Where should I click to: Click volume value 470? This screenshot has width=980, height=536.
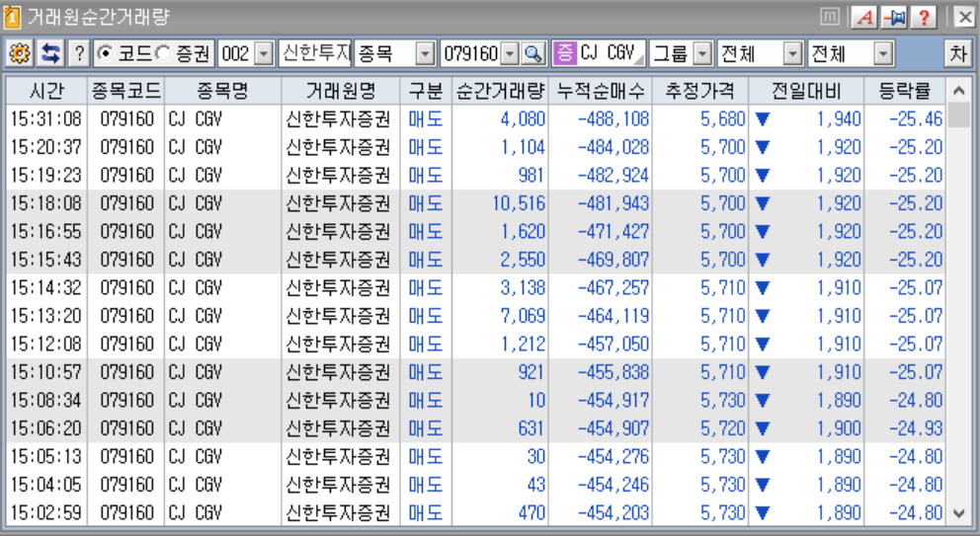click(x=531, y=512)
